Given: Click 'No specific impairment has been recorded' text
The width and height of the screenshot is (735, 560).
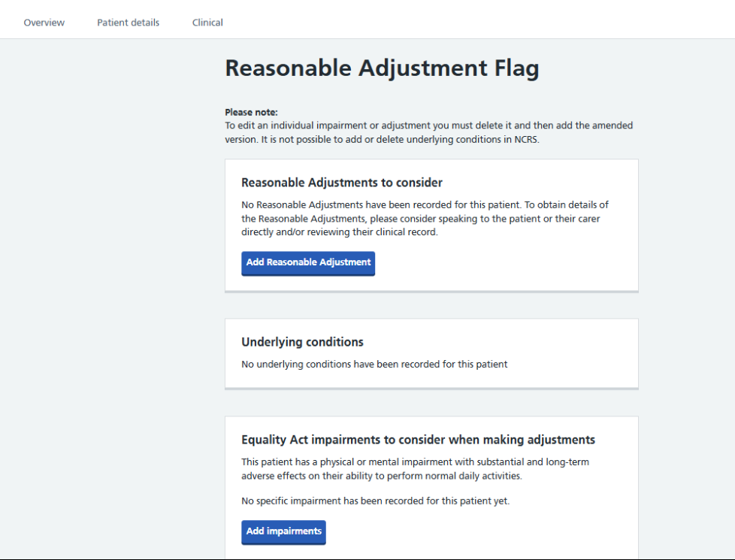Looking at the screenshot, I should pos(376,501).
